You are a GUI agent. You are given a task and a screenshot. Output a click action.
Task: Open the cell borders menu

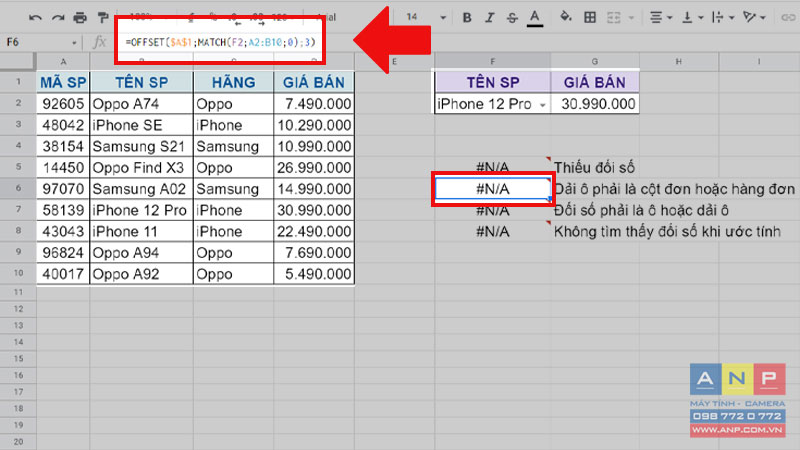coord(590,18)
